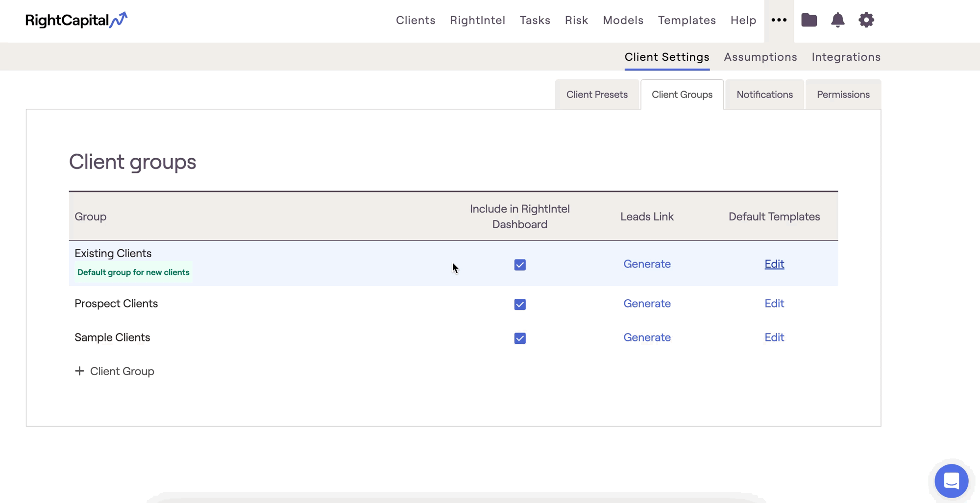The image size is (980, 503).
Task: Open the notifications bell icon
Action: [x=837, y=20]
